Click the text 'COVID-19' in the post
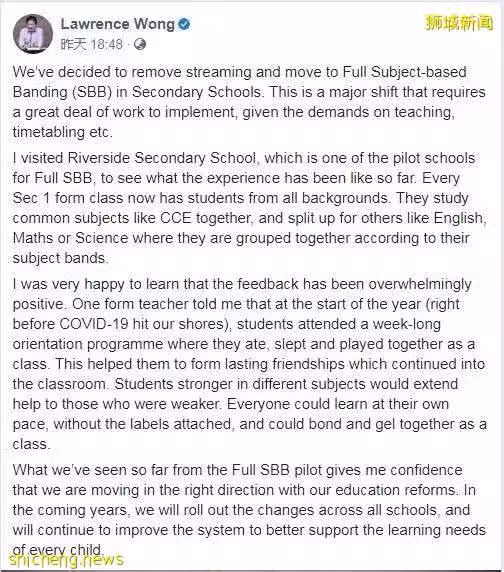Viewport: 504px width, 572px height. pos(94,324)
